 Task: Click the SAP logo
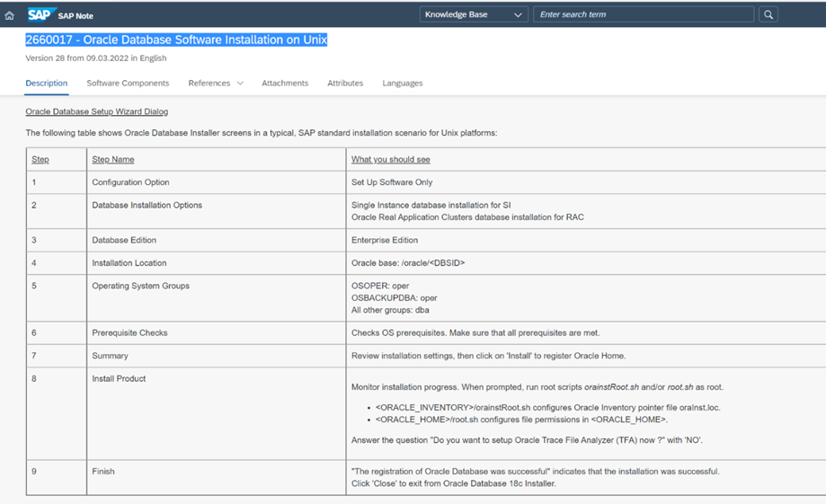click(x=40, y=14)
